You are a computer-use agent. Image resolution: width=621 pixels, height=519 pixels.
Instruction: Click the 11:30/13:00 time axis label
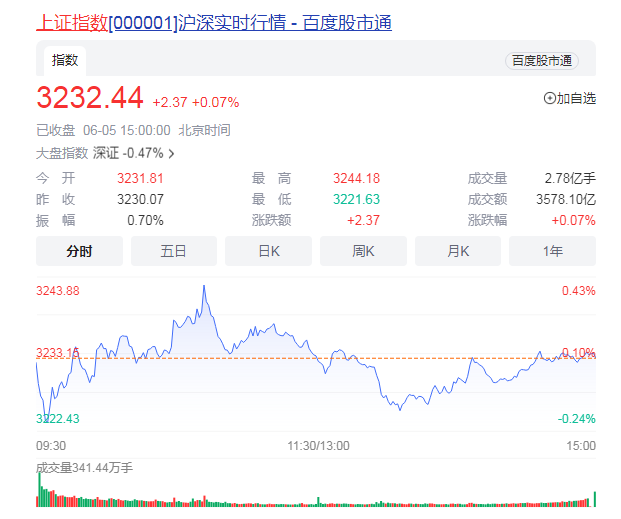click(317, 445)
